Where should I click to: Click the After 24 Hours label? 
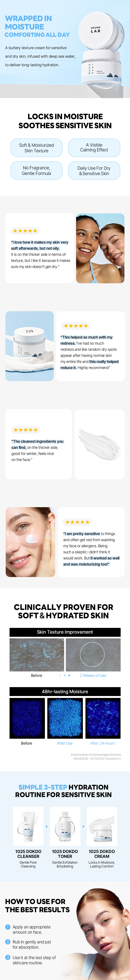click(103, 743)
